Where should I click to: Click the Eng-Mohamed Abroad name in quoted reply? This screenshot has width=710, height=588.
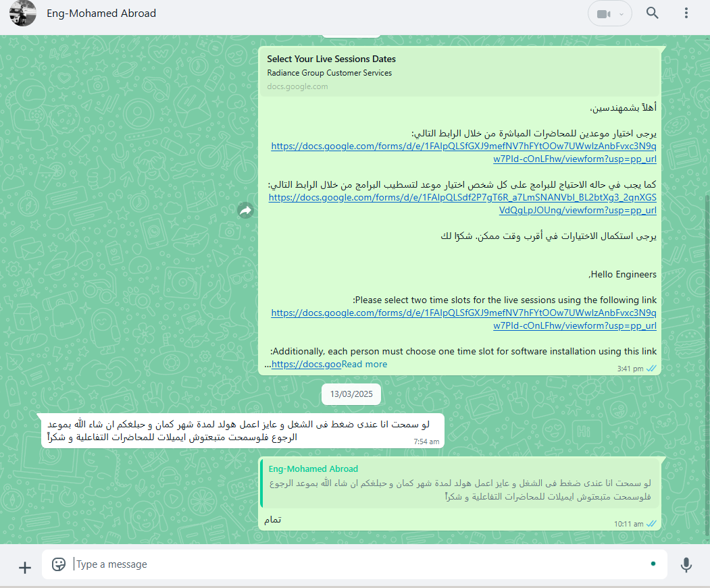tap(313, 469)
